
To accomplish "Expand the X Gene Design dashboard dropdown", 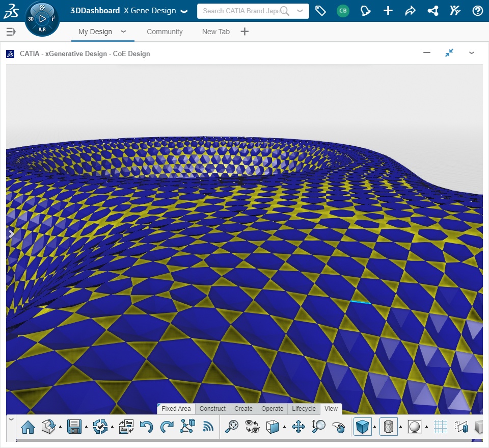I will coord(184,11).
